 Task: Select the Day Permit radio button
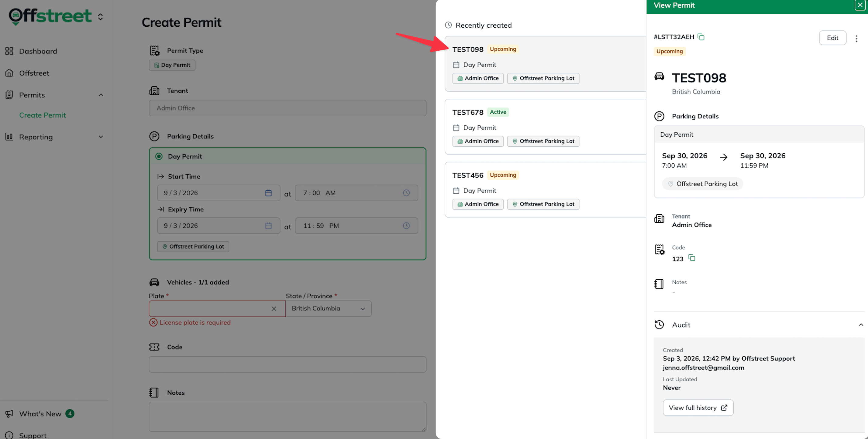click(159, 157)
